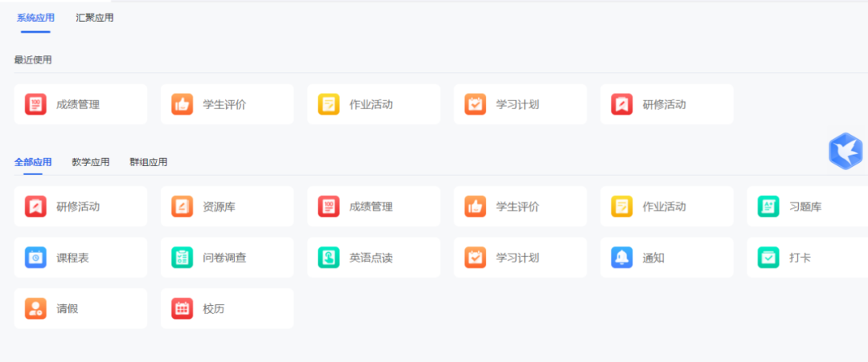This screenshot has width=868, height=362.
Task: Click the 打卡 text label
Action: [x=800, y=258]
